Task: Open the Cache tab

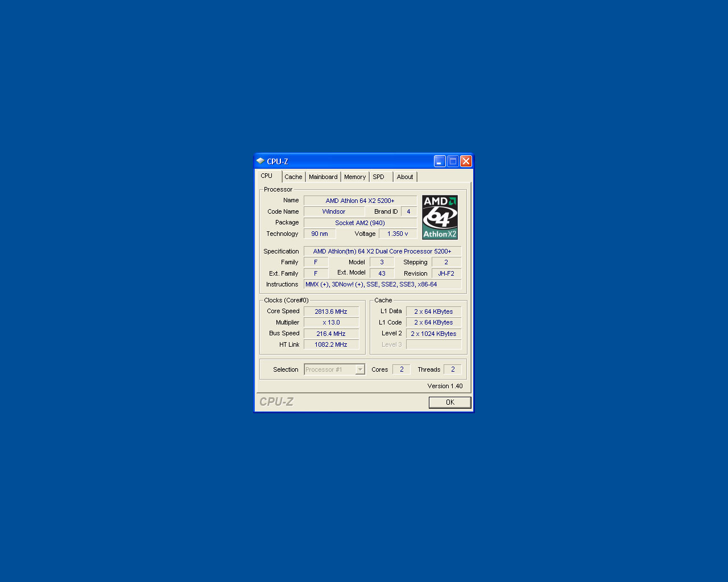Action: coord(293,177)
